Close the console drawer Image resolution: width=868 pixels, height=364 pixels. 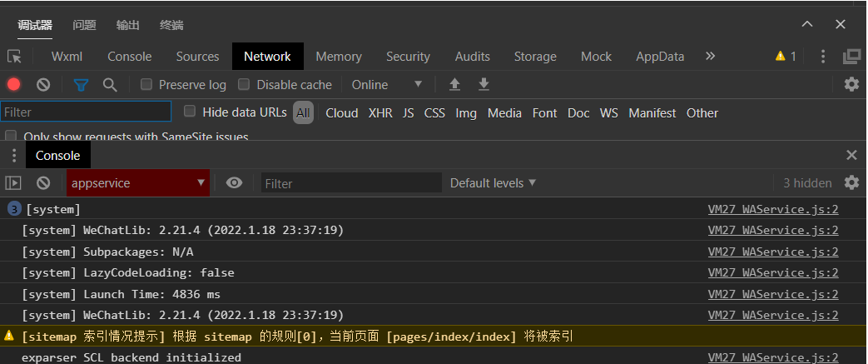[x=852, y=155]
